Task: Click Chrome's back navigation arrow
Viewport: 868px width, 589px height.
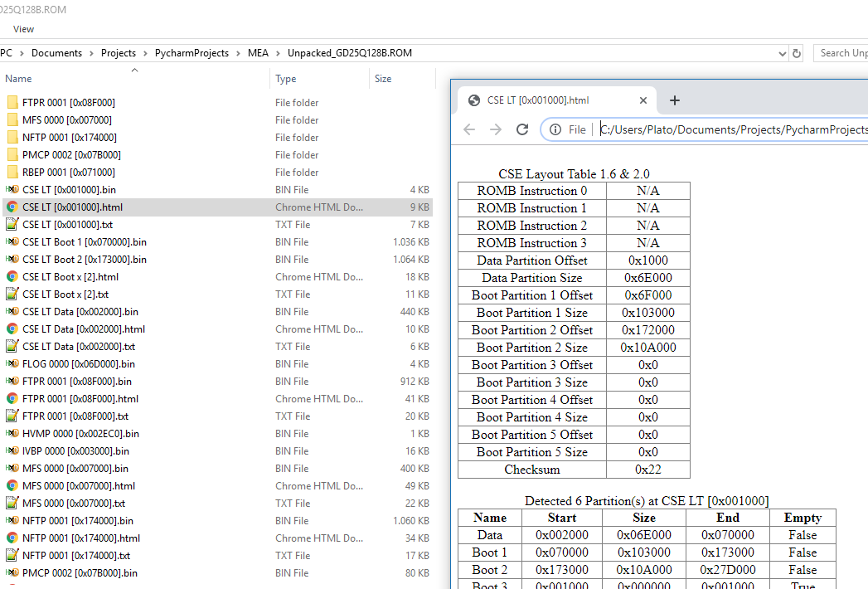Action: (468, 129)
